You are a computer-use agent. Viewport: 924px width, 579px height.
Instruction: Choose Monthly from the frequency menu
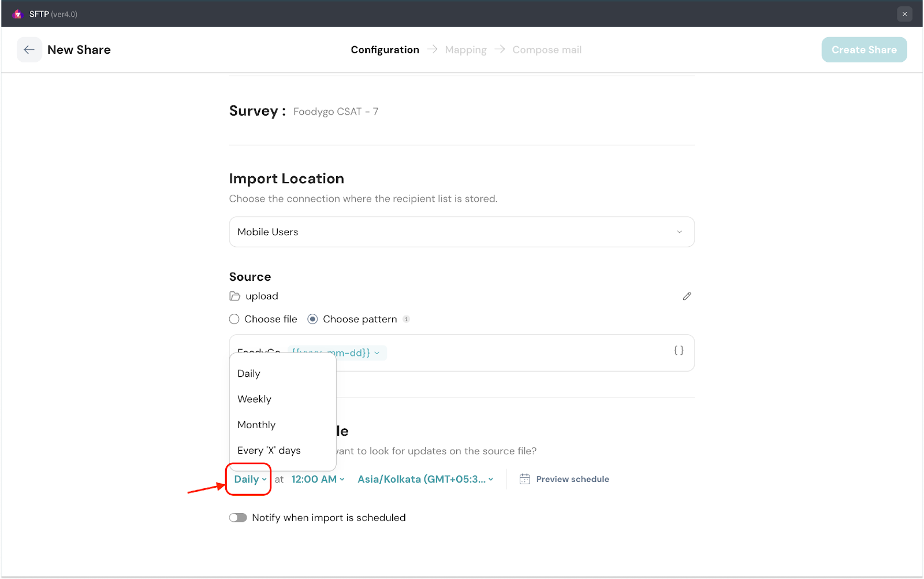pyautogui.click(x=256, y=425)
